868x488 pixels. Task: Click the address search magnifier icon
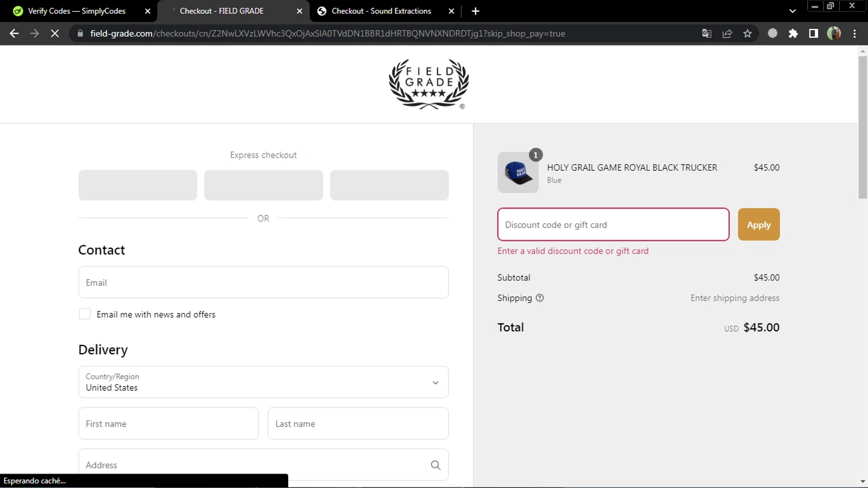[436, 465]
